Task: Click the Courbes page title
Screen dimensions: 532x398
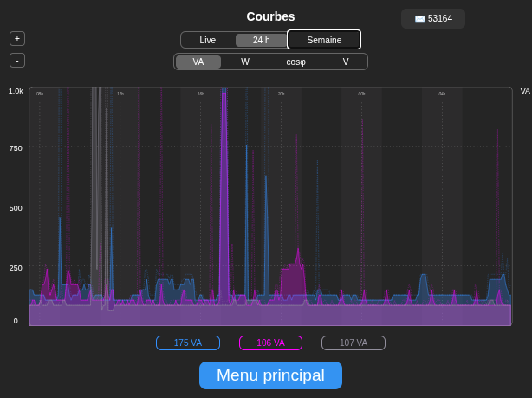Action: (270, 16)
